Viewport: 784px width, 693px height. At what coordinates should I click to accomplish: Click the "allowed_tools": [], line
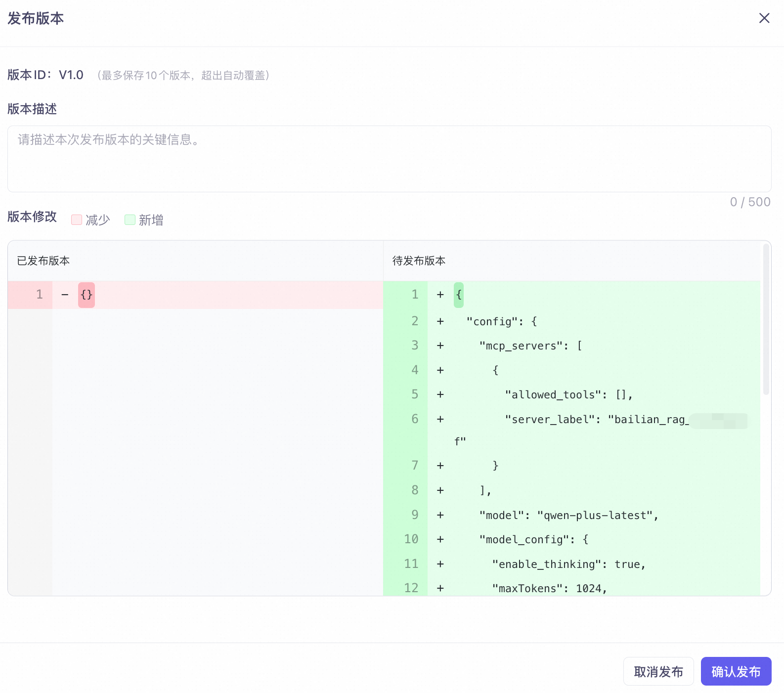(x=572, y=394)
